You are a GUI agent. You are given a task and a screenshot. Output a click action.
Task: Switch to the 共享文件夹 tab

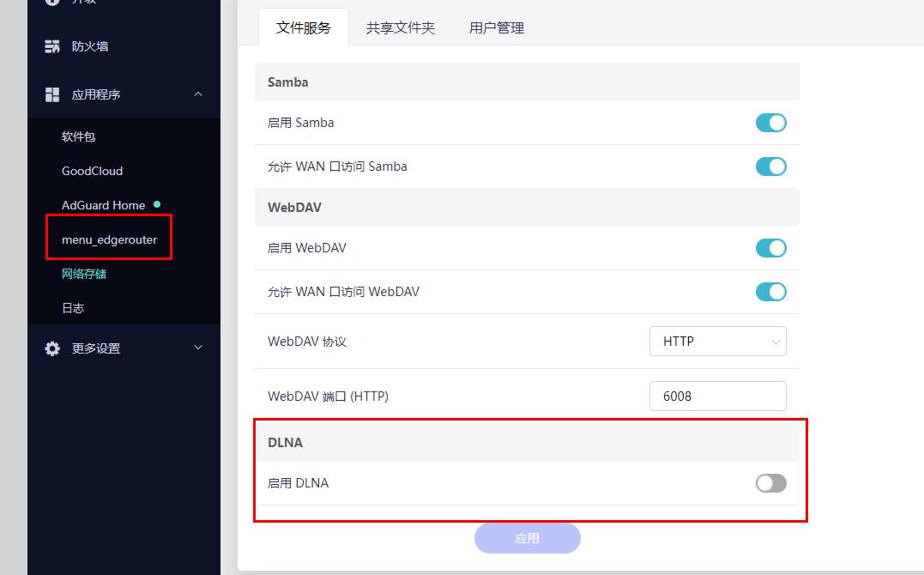pos(400,27)
